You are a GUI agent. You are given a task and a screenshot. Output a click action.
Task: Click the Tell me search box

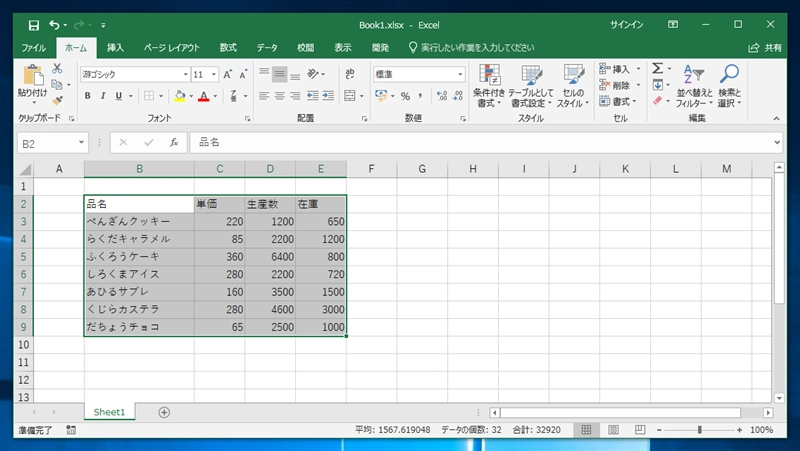pos(471,48)
